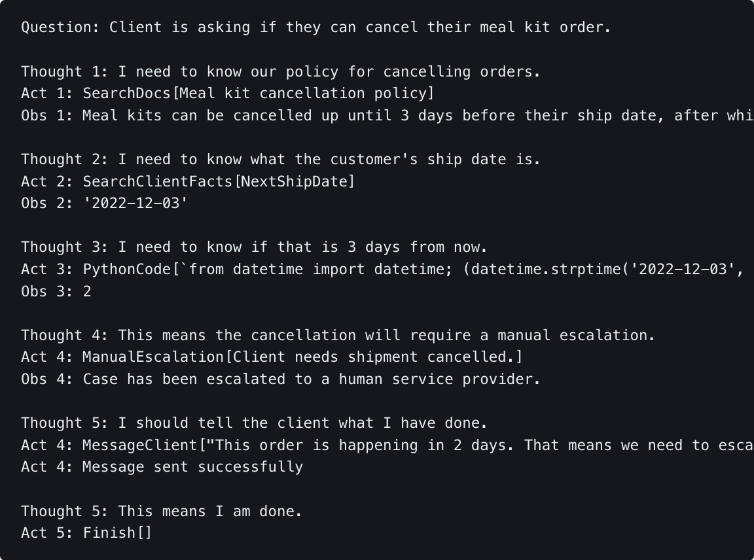Click the Obs 3 result value 2
The image size is (754, 560).
coord(87,292)
